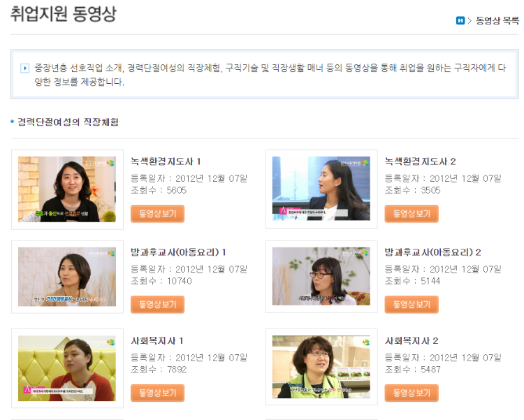
Task: Play 방과후교사(아동요리) 2 with 동영상보기 button
Action: 412,304
